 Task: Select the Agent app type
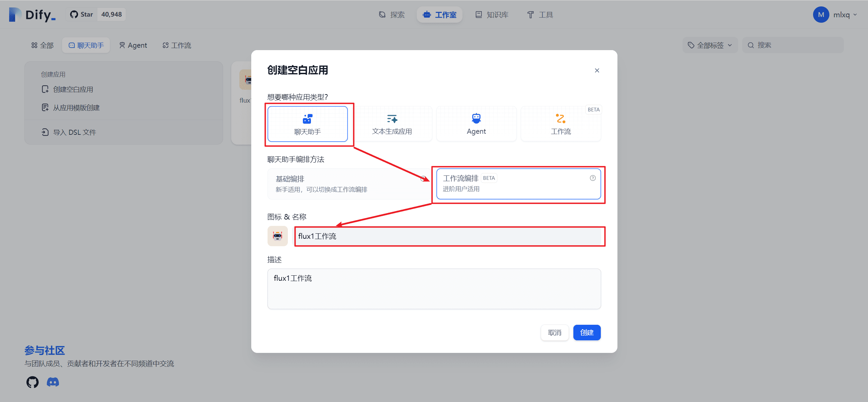point(476,124)
